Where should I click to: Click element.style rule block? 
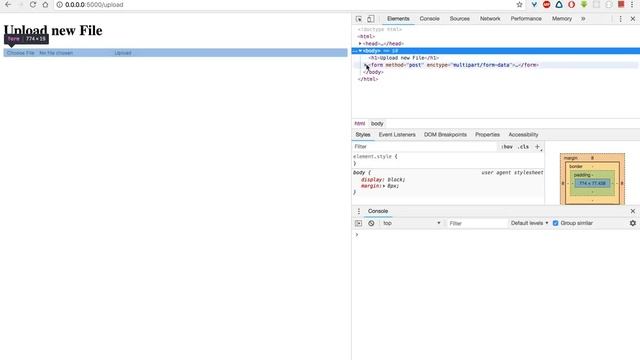pyautogui.click(x=448, y=160)
